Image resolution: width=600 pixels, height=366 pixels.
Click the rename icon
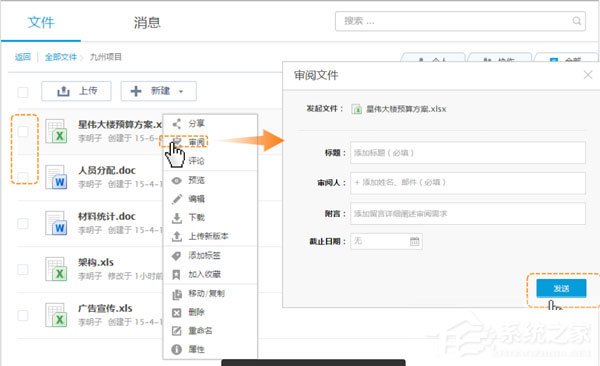click(176, 331)
